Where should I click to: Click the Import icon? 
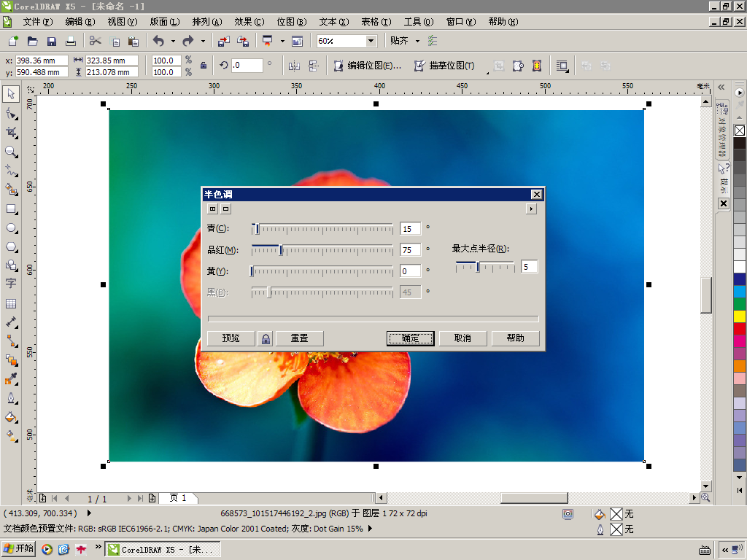click(x=223, y=41)
